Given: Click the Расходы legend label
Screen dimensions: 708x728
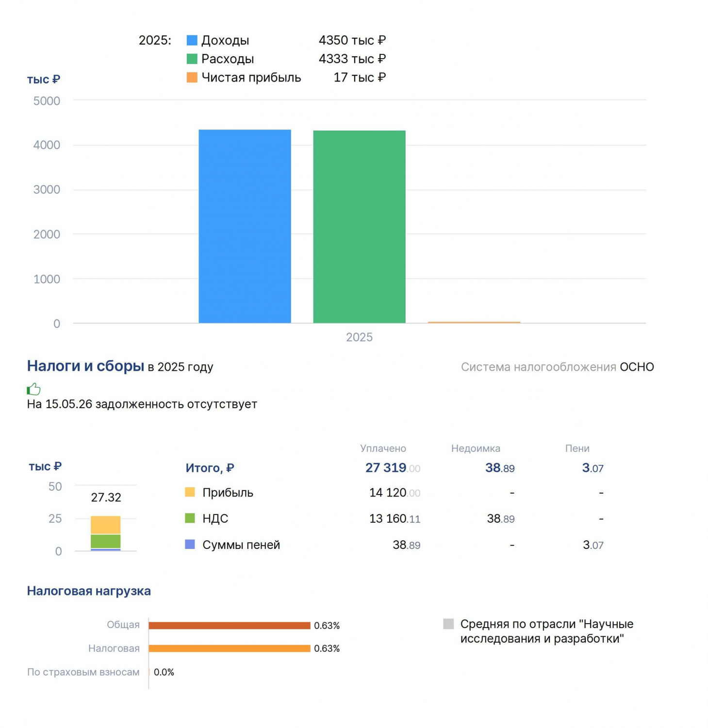Looking at the screenshot, I should [228, 59].
